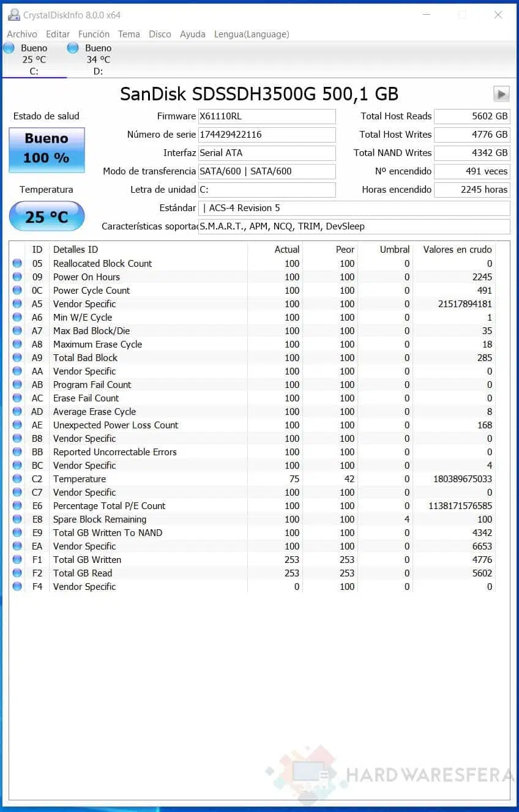Click status icon of Maximum Erase Cycle

tap(17, 345)
